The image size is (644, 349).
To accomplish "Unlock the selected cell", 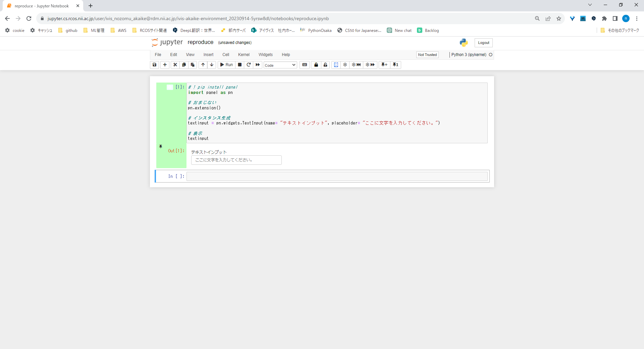I will click(x=325, y=65).
